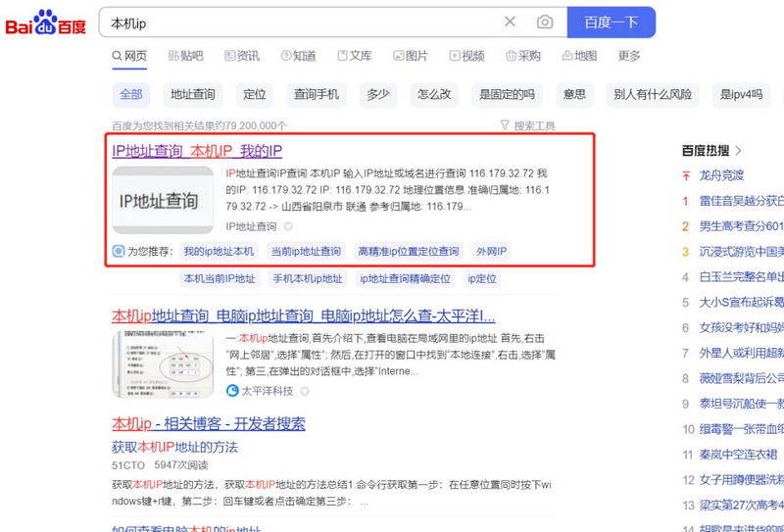Select suggestion 当前ip地址查询
The width and height of the screenshot is (784, 532).
306,251
